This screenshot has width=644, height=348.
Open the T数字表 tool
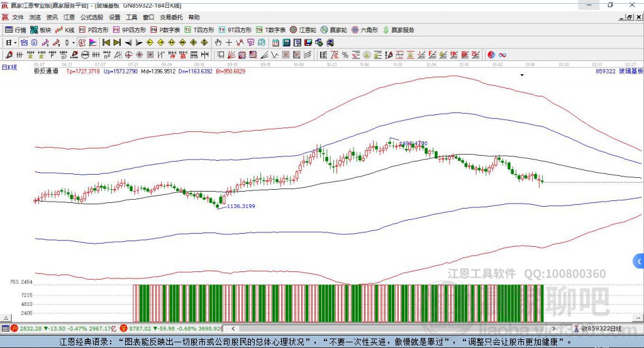point(270,30)
